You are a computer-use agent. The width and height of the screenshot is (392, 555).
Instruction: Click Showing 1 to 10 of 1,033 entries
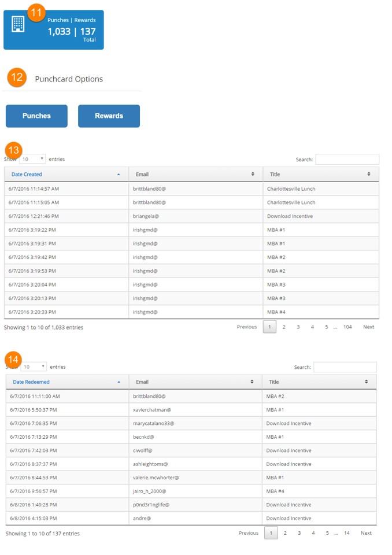43,327
